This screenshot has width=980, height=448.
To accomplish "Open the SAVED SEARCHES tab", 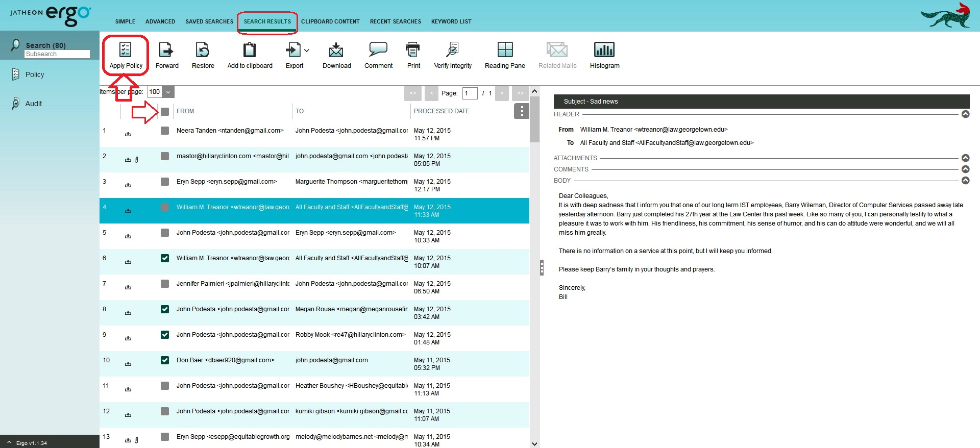I will point(209,21).
